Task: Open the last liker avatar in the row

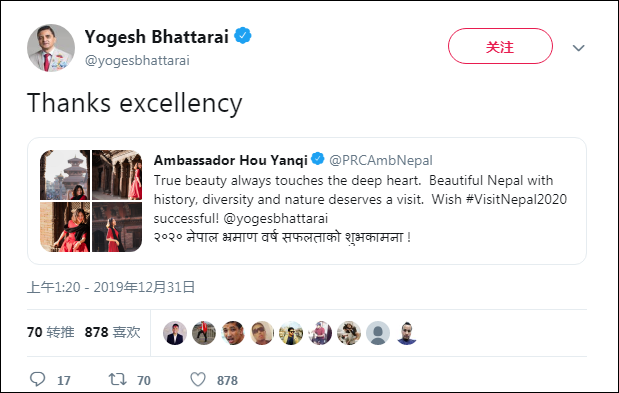Action: click(x=407, y=333)
